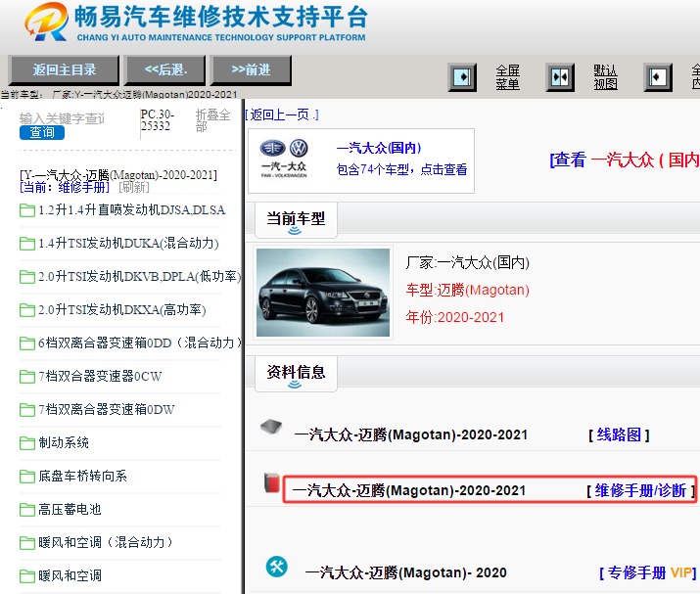Click the 年份:2020-2021 text
700x594 pixels.
(x=454, y=317)
